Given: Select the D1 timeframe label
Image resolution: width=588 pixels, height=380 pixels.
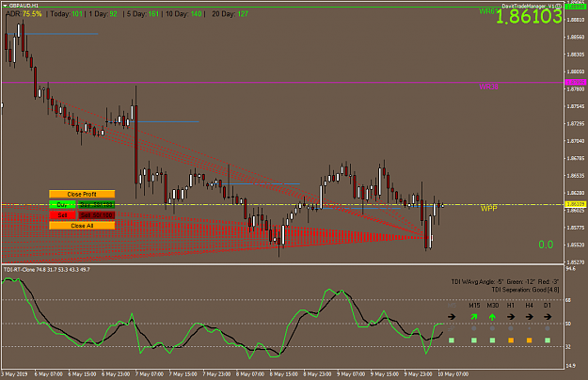Looking at the screenshot, I should (x=548, y=306).
